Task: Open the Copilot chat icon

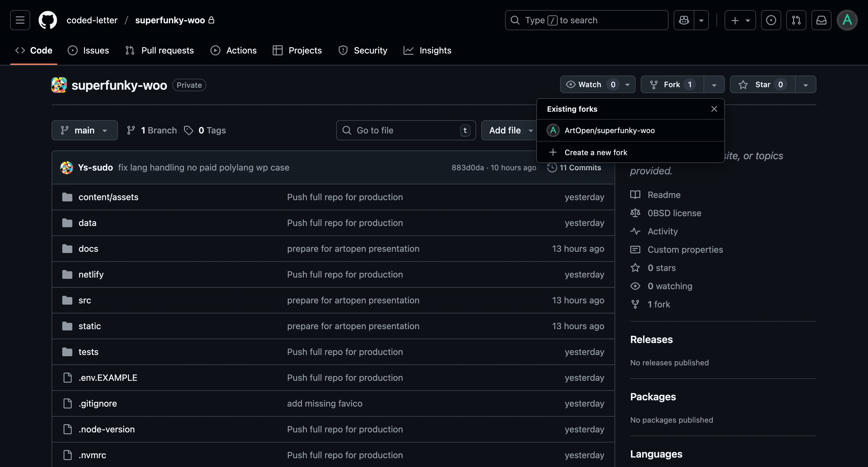Action: pos(684,20)
